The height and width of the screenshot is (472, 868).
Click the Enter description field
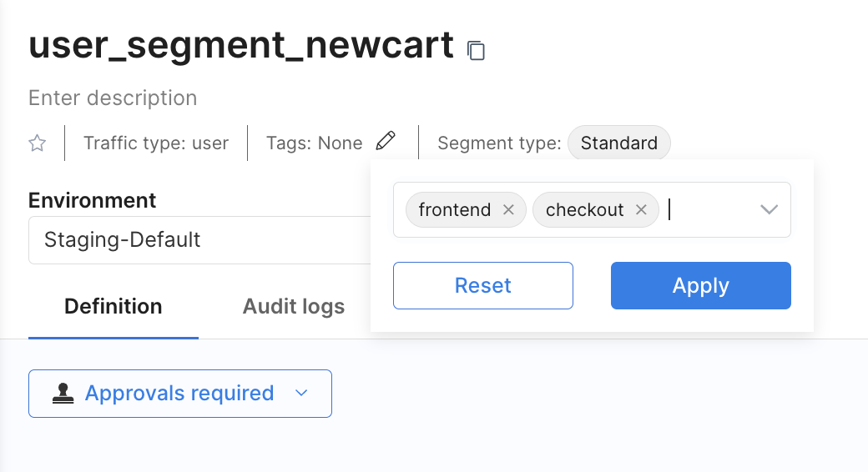113,98
